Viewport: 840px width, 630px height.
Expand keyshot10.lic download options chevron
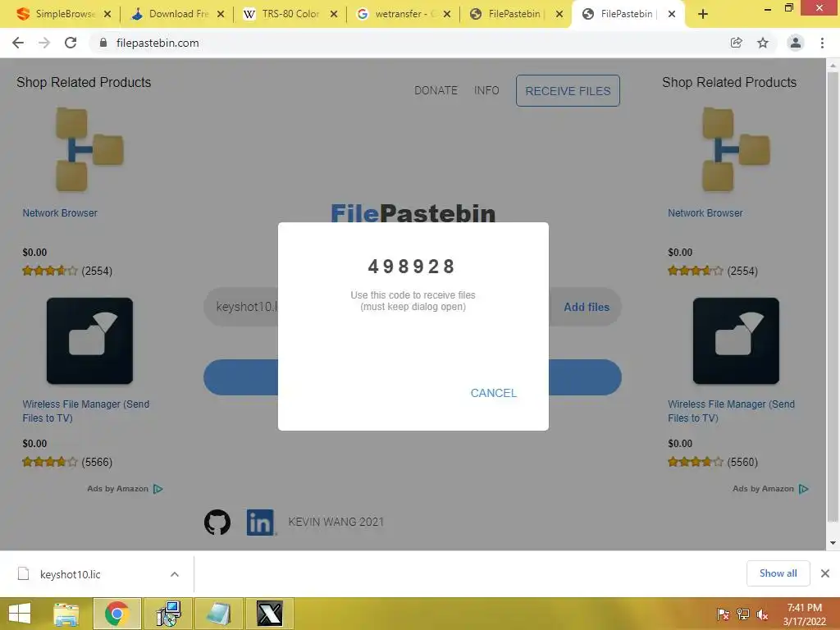coord(175,574)
